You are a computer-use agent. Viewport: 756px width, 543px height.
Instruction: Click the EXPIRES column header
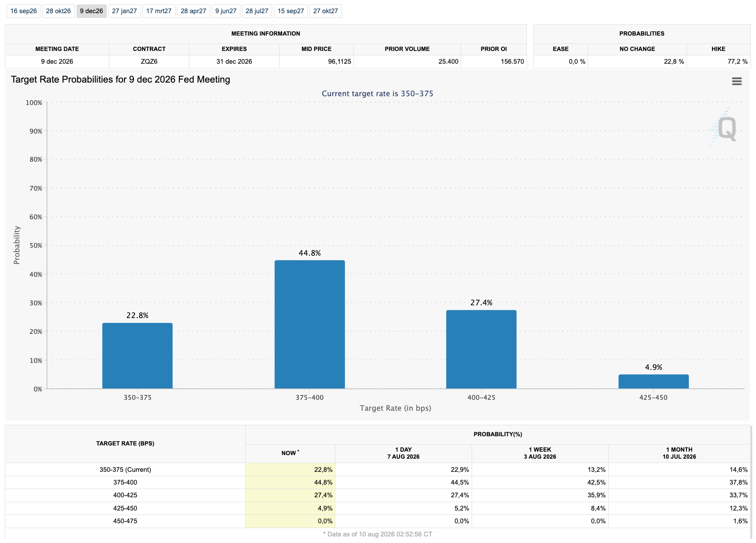(x=234, y=49)
